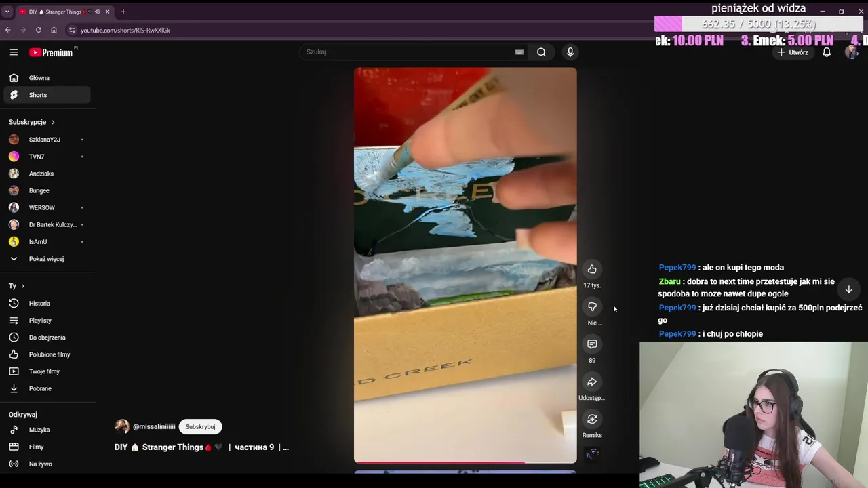Viewport: 868px width, 488px height.
Task: Open Filmy under Odkrywaj
Action: pos(46,447)
